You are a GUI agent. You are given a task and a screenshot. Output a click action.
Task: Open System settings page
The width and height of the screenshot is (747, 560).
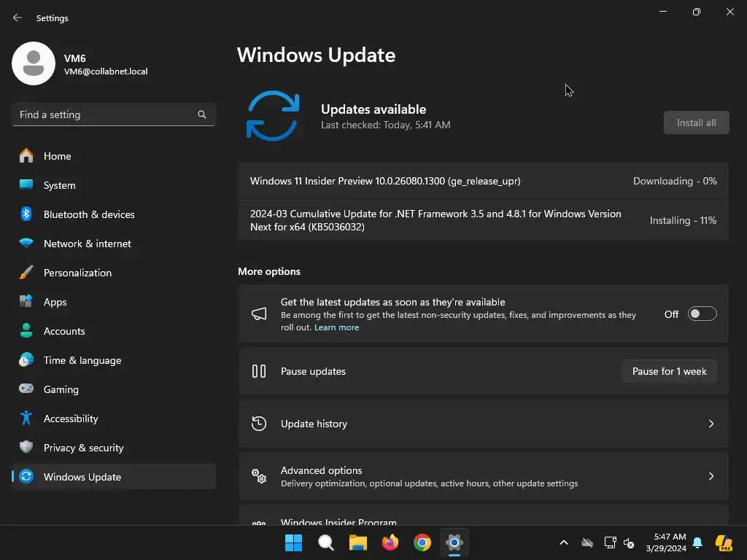tap(113, 184)
